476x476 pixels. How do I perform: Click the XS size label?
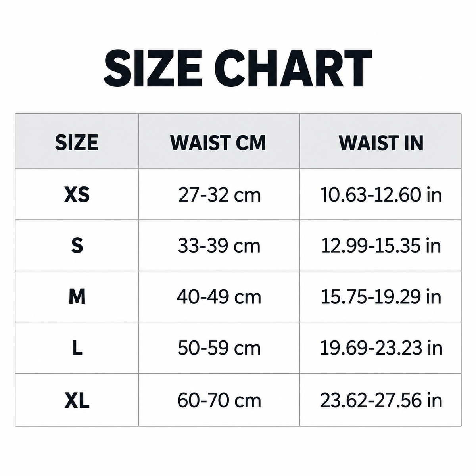(77, 195)
